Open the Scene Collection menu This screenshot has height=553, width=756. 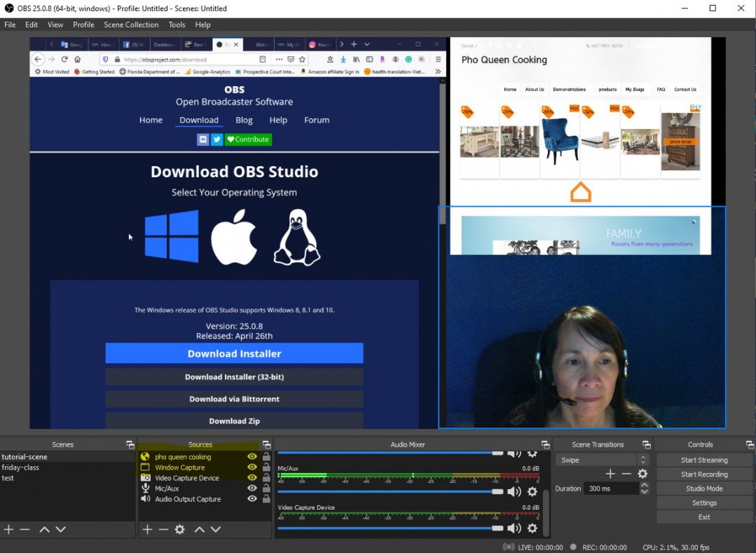[131, 25]
